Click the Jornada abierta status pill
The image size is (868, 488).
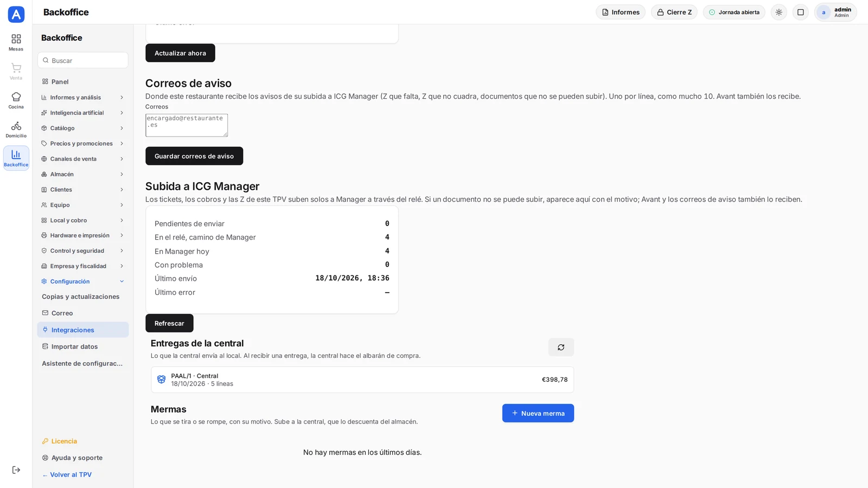(x=734, y=12)
